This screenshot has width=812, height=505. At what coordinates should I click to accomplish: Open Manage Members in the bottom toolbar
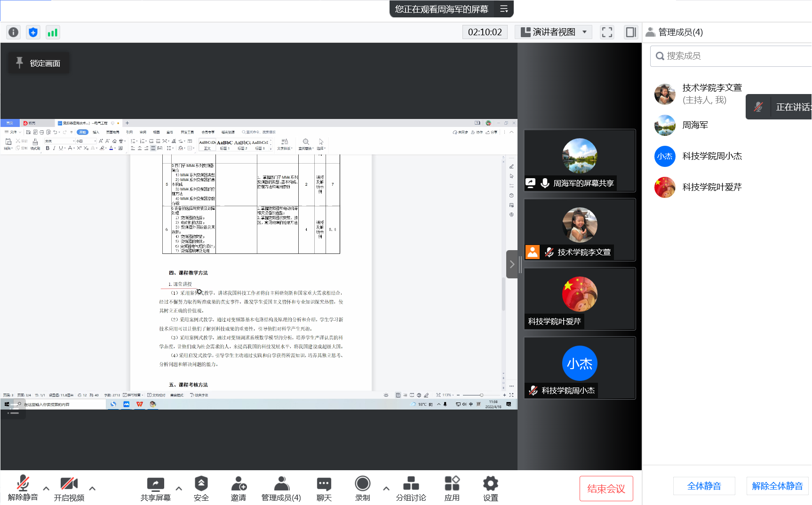[281, 489]
